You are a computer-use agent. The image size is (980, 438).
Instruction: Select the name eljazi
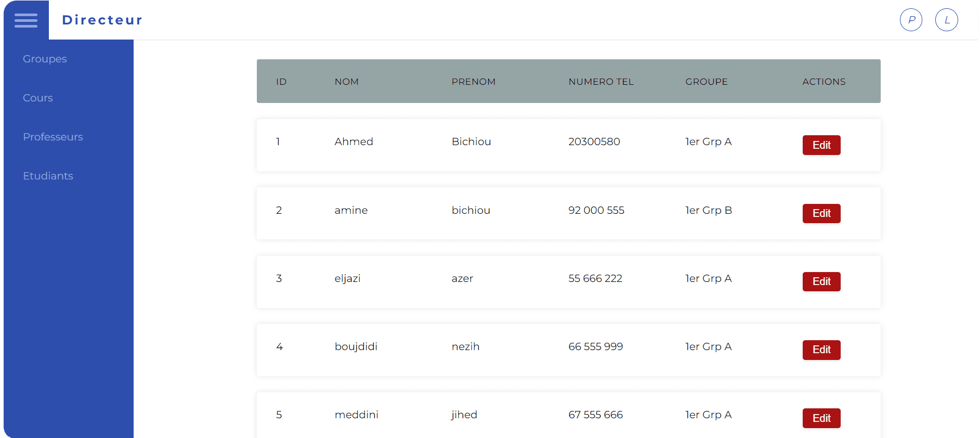click(x=348, y=278)
